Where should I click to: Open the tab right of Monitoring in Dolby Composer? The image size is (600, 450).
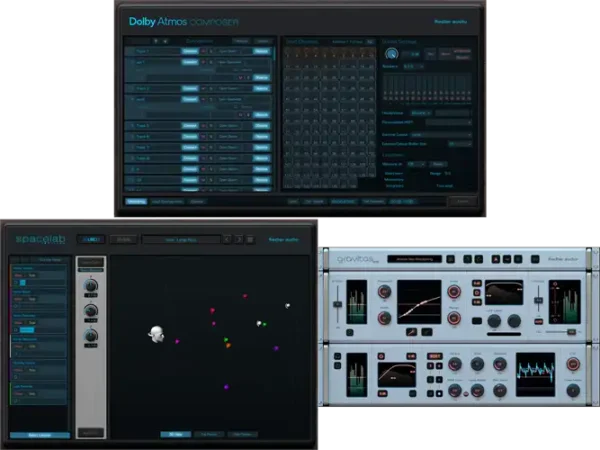pyautogui.click(x=168, y=201)
